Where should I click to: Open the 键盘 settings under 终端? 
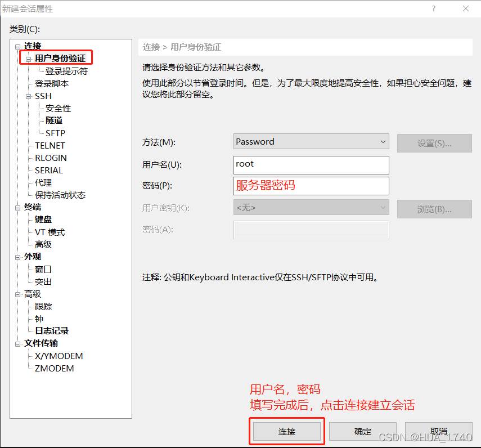[x=43, y=219]
